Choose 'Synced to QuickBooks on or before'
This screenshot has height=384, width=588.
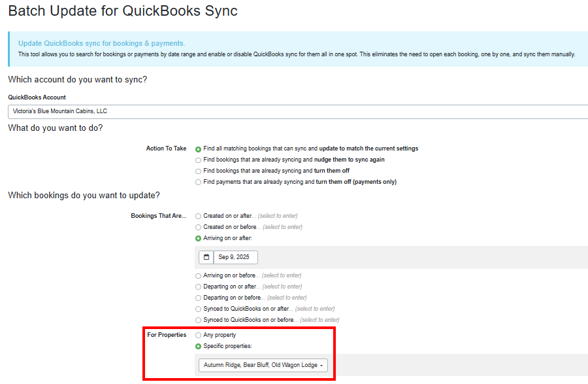tap(199, 320)
